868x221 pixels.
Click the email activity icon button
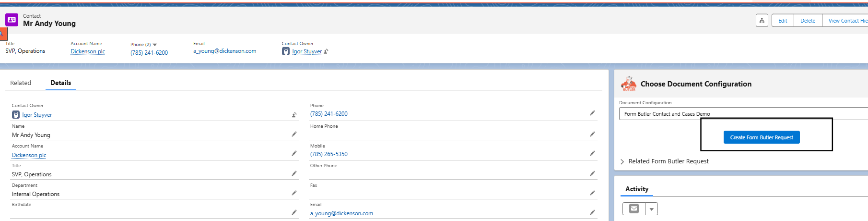click(634, 209)
